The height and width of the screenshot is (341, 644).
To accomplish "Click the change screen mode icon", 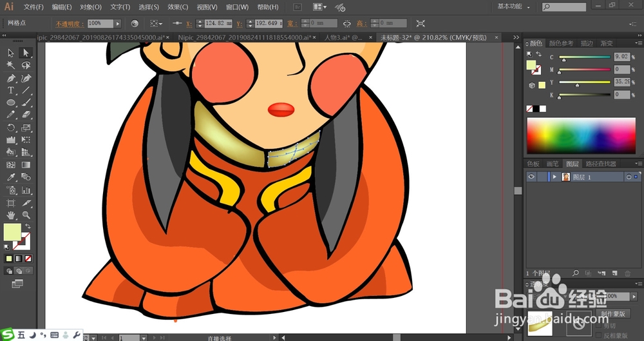I will 17,284.
